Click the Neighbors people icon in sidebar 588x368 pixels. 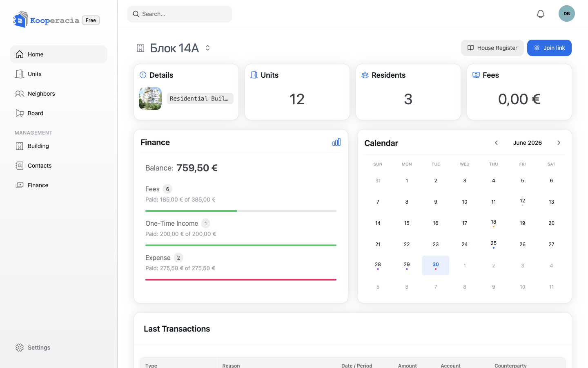point(20,94)
